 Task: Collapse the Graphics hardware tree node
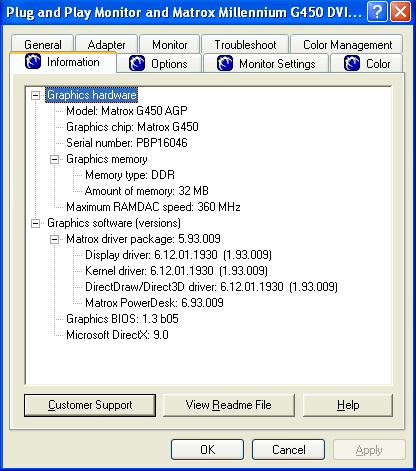(35, 95)
